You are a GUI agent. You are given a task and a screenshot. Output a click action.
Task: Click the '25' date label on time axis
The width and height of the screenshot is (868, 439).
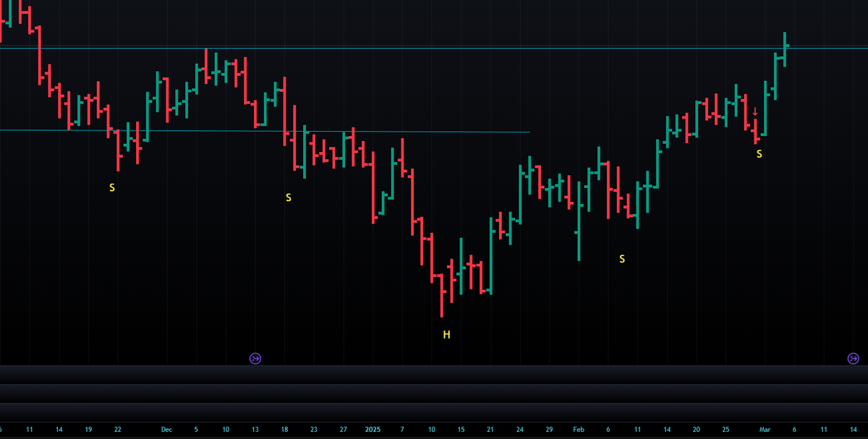point(726,430)
